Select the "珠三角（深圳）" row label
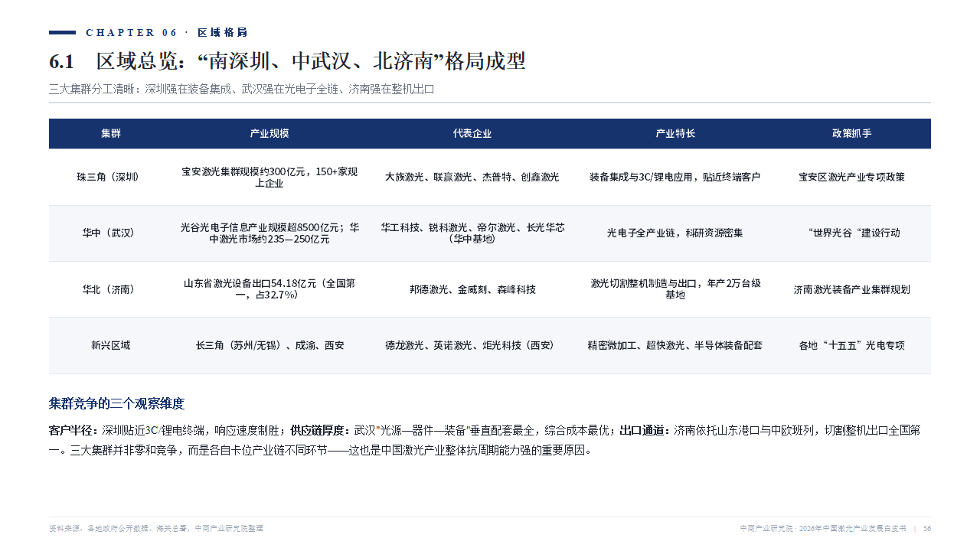Screen dimensions: 980x551 (111, 177)
